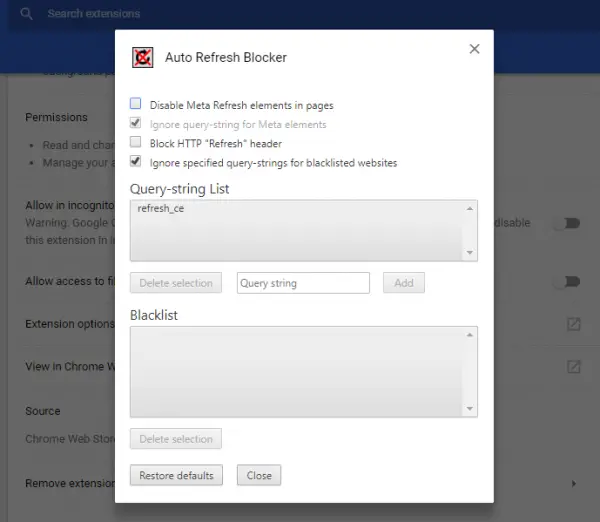Toggle the Allow in incognito switch

click(x=567, y=223)
